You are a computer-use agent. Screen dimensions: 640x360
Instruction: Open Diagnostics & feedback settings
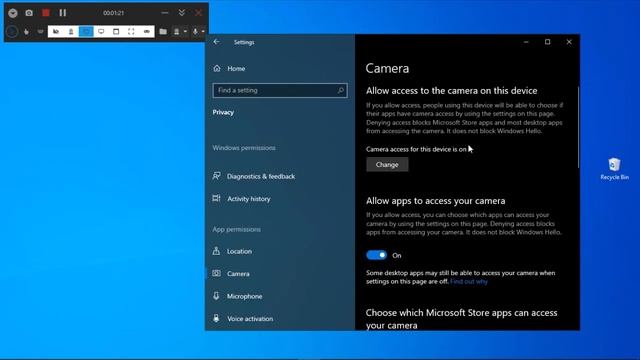click(253, 176)
